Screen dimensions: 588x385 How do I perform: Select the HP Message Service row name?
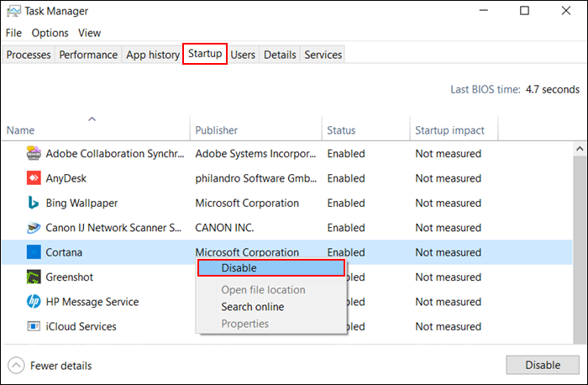click(92, 302)
